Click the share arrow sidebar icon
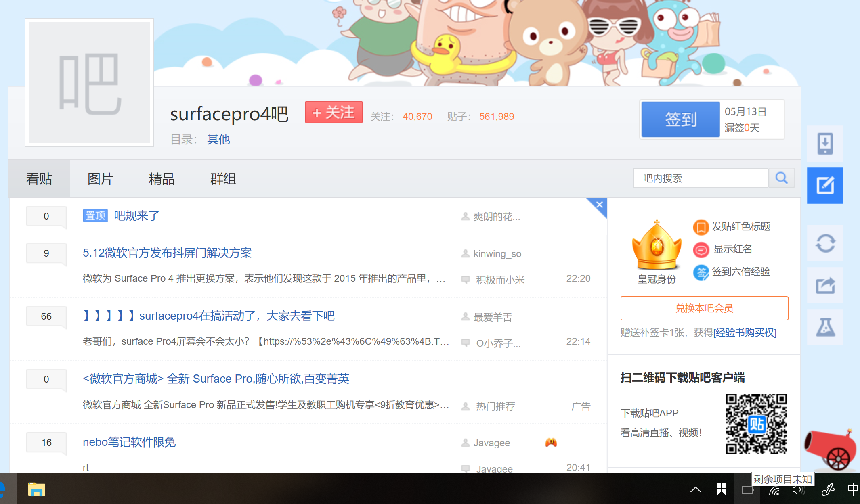860x504 pixels. click(x=825, y=285)
